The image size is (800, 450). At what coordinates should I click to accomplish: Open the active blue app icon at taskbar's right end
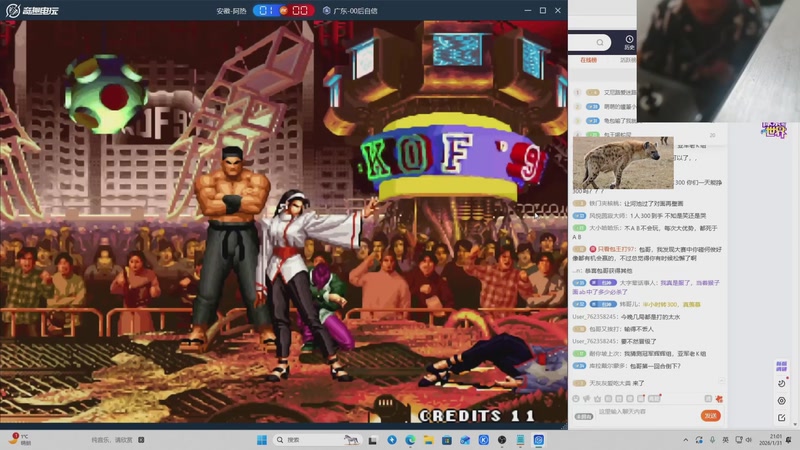click(539, 440)
